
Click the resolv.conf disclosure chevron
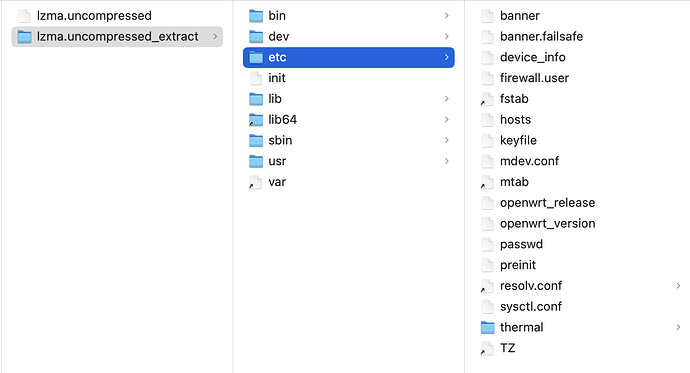(678, 286)
